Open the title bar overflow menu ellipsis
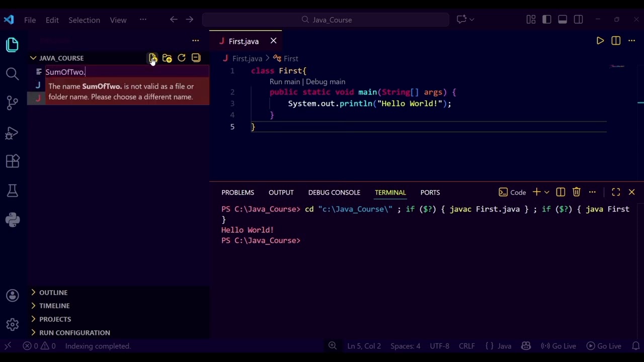 (143, 20)
